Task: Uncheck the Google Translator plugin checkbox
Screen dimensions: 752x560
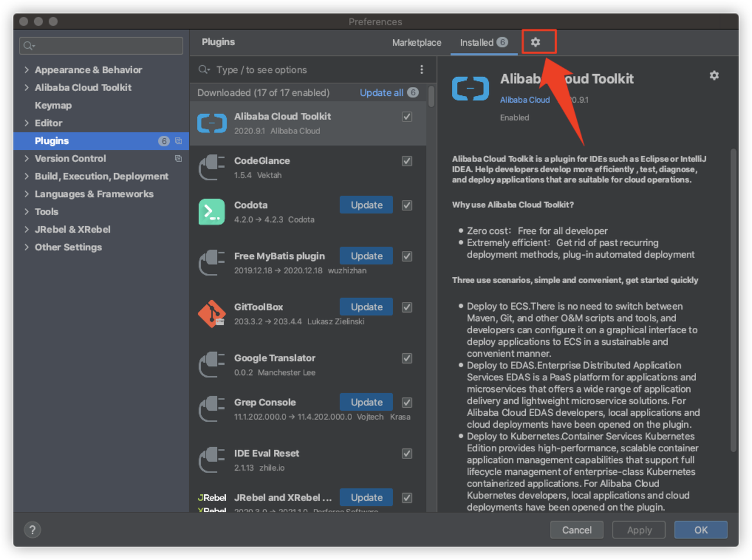Action: coord(407,358)
